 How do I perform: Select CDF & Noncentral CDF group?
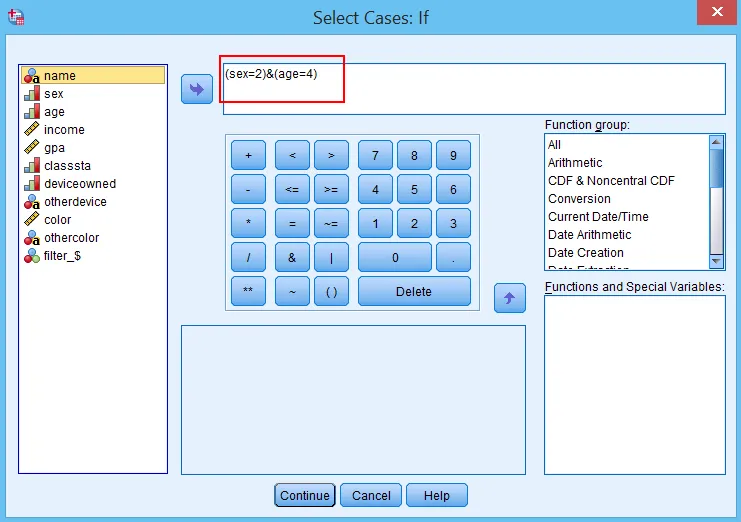[627, 180]
